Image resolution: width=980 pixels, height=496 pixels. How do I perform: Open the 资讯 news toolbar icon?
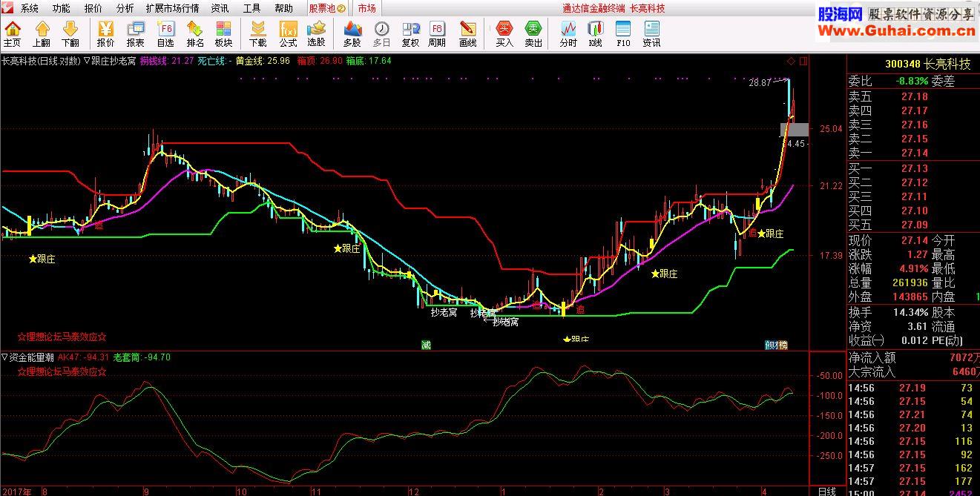point(651,33)
